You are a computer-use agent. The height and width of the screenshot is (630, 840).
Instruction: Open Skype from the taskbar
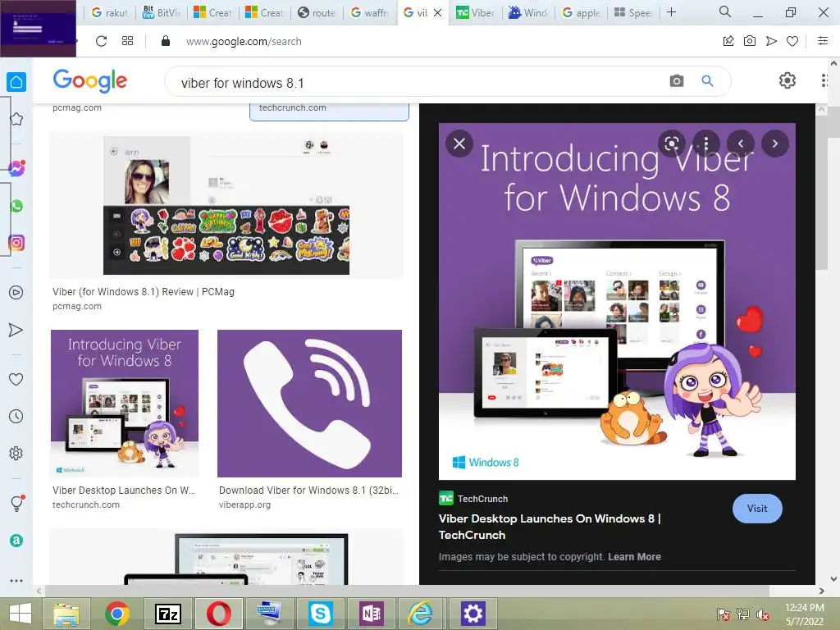(x=320, y=614)
